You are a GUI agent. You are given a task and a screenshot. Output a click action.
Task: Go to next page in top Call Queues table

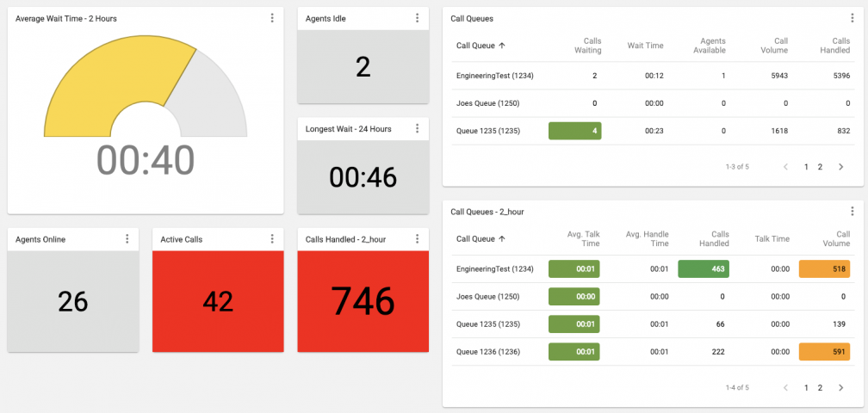pyautogui.click(x=840, y=167)
